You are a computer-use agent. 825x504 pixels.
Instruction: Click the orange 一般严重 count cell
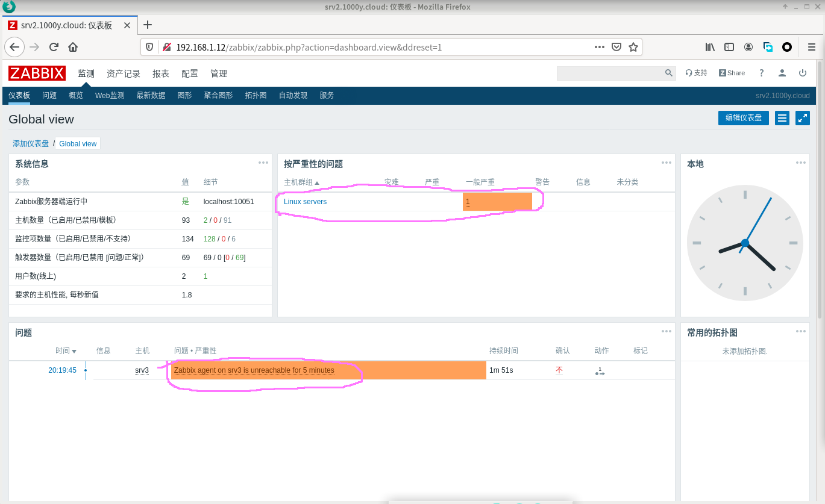click(x=497, y=202)
